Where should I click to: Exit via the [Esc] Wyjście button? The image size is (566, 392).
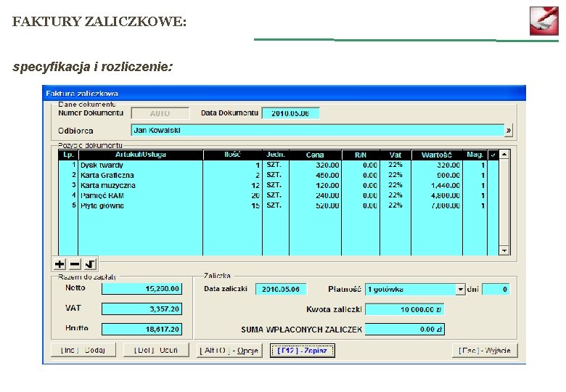(x=485, y=351)
